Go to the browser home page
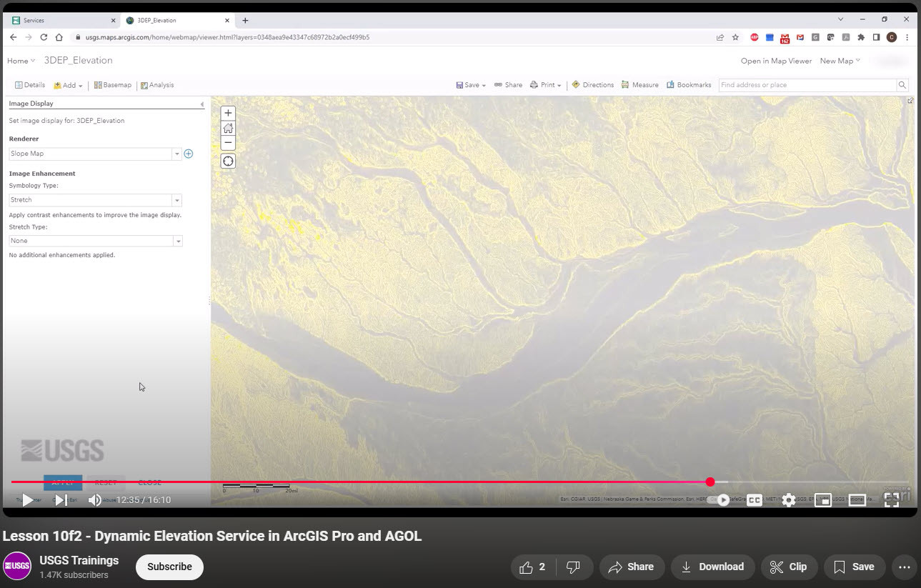This screenshot has width=921, height=588. (59, 37)
